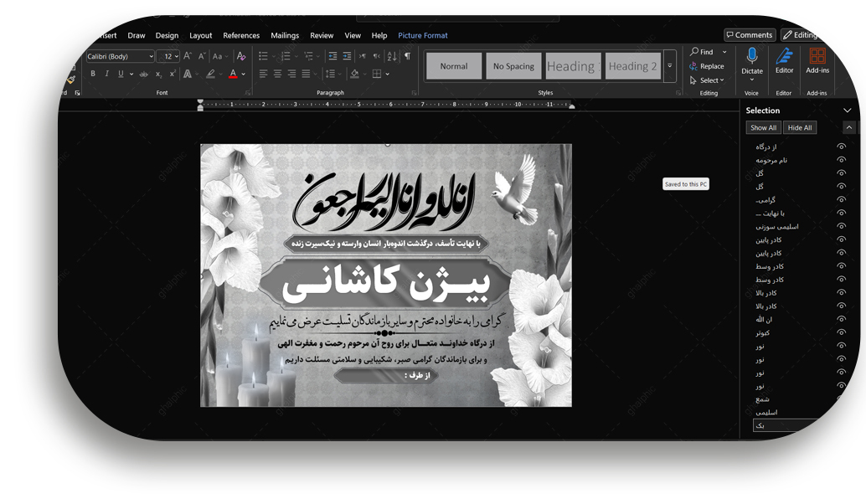Hide the 'از درگاه' object with its eye icon
866x504 pixels.
pyautogui.click(x=841, y=147)
